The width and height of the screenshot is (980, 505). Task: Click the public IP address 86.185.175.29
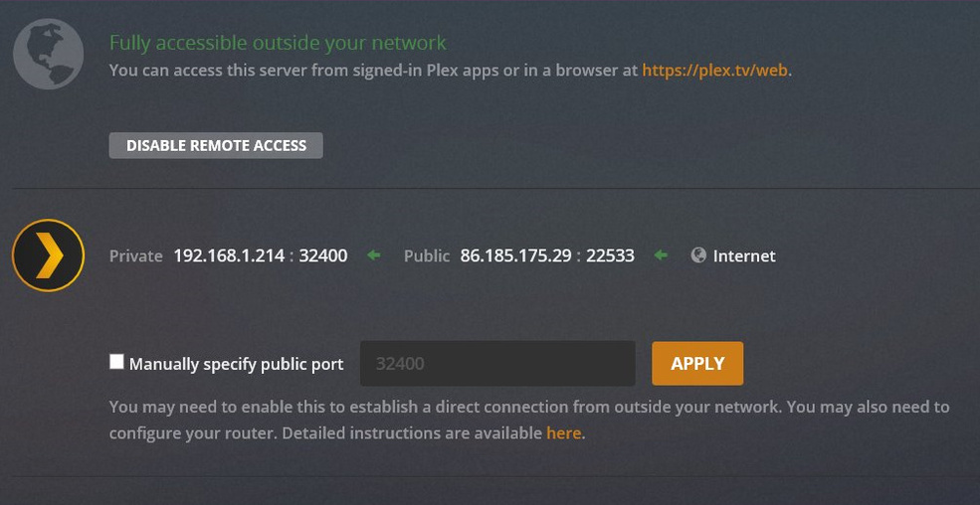tap(515, 255)
